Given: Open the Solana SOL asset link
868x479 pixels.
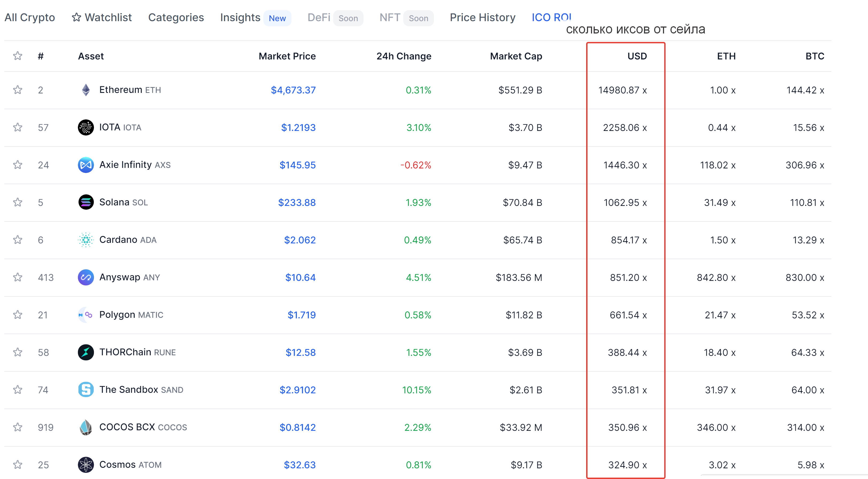Looking at the screenshot, I should 123,202.
